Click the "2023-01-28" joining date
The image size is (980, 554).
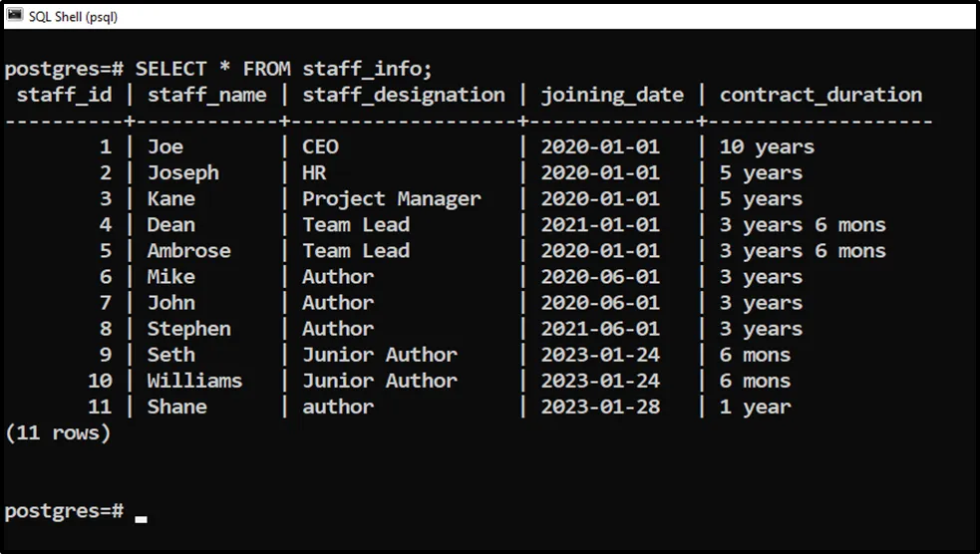coord(599,407)
